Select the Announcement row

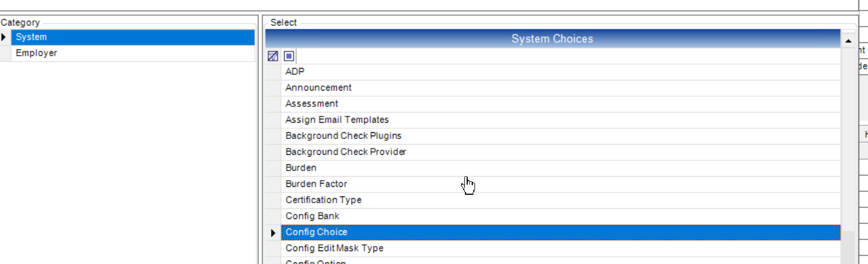560,88
